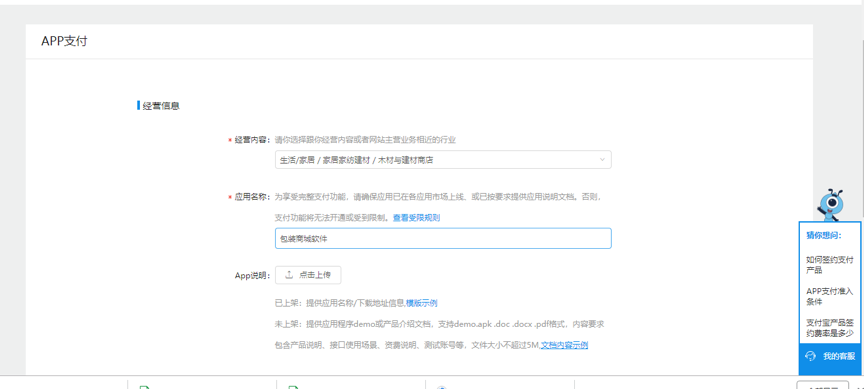
Task: Click the App说明 field label
Action: click(x=252, y=275)
